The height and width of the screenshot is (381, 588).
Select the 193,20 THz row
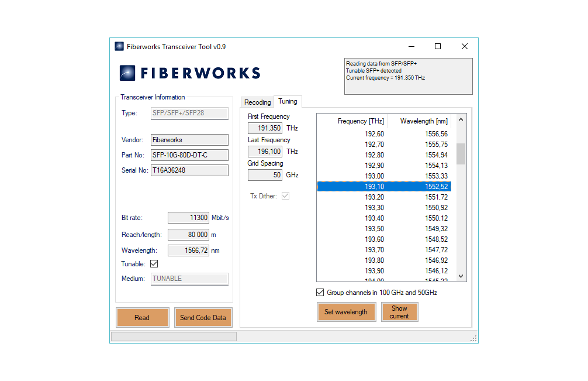tap(384, 197)
